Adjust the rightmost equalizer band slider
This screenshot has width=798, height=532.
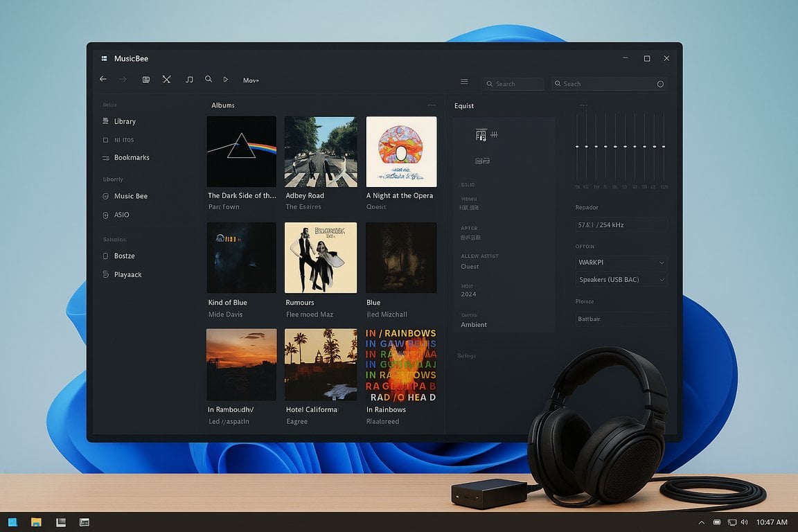664,147
